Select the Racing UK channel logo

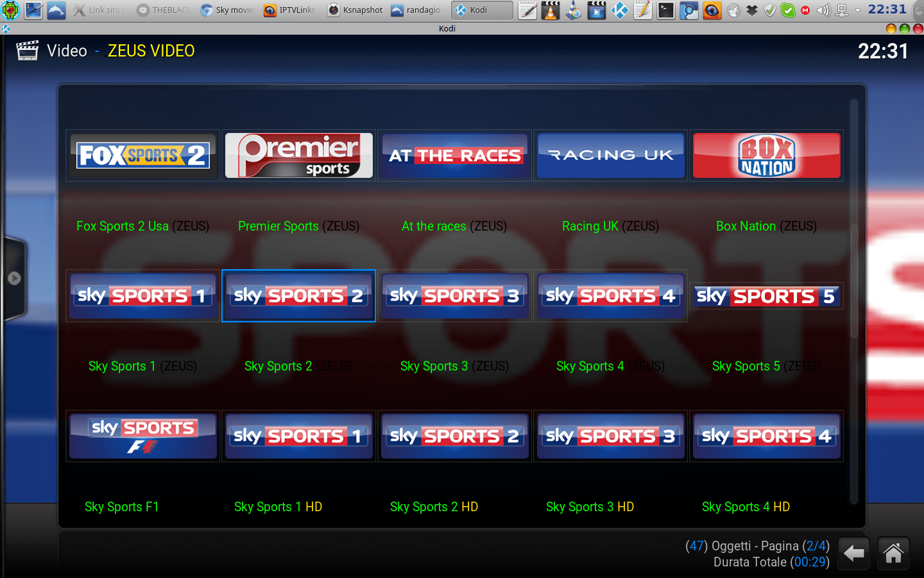pos(611,155)
